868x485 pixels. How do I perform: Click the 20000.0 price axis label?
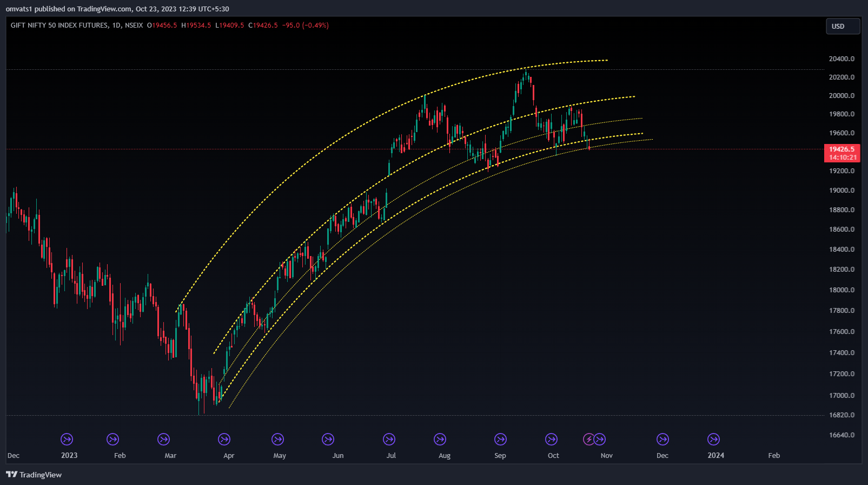[x=842, y=95]
